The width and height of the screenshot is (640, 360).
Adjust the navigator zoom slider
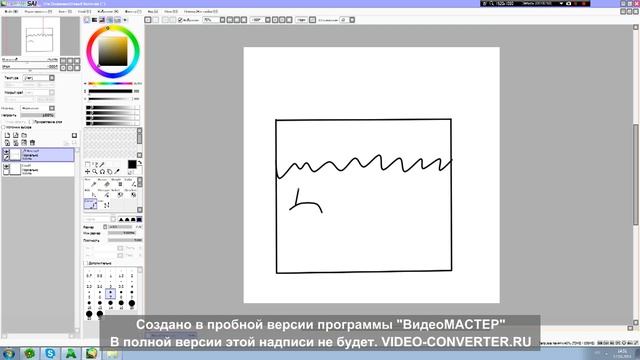[x=29, y=60]
